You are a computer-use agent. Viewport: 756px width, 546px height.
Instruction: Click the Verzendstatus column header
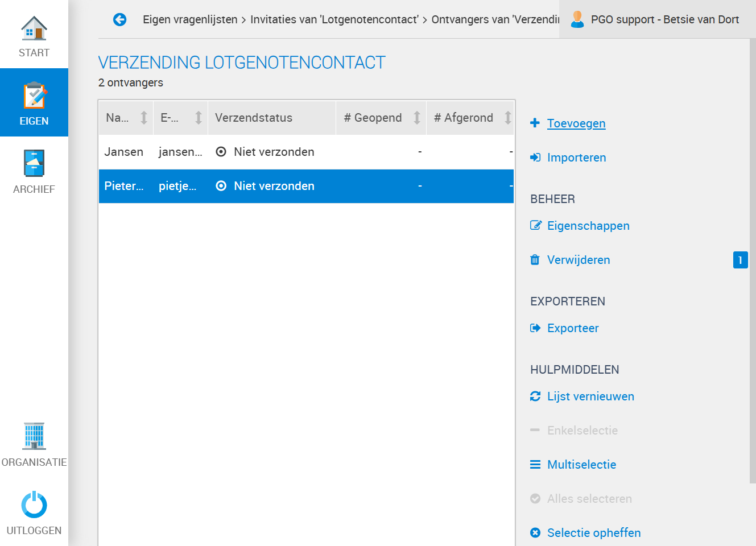tap(272, 118)
